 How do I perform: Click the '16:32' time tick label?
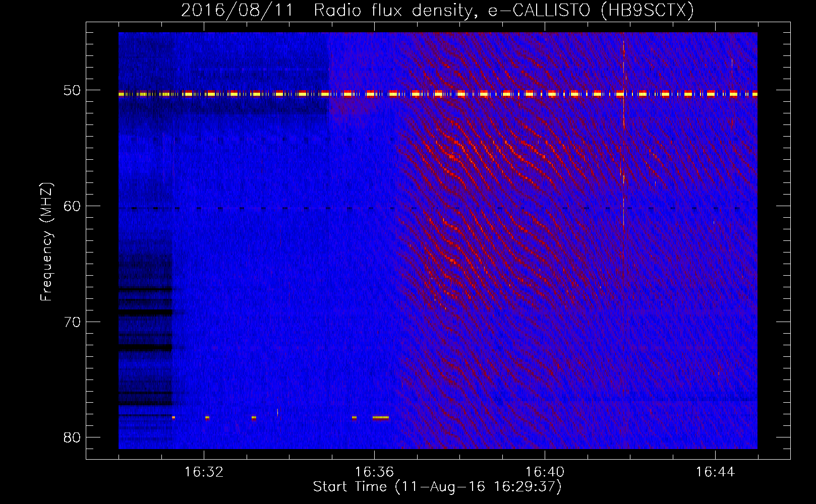pyautogui.click(x=204, y=472)
